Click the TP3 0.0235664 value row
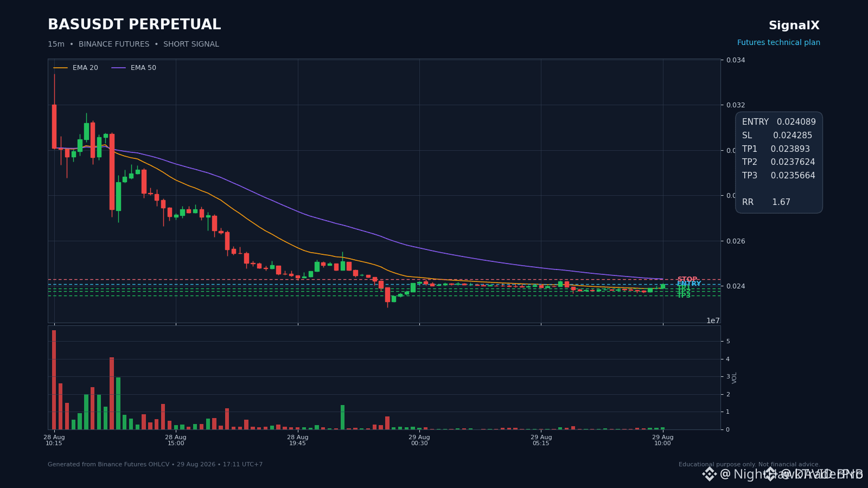The width and height of the screenshot is (868, 488). [x=778, y=176]
